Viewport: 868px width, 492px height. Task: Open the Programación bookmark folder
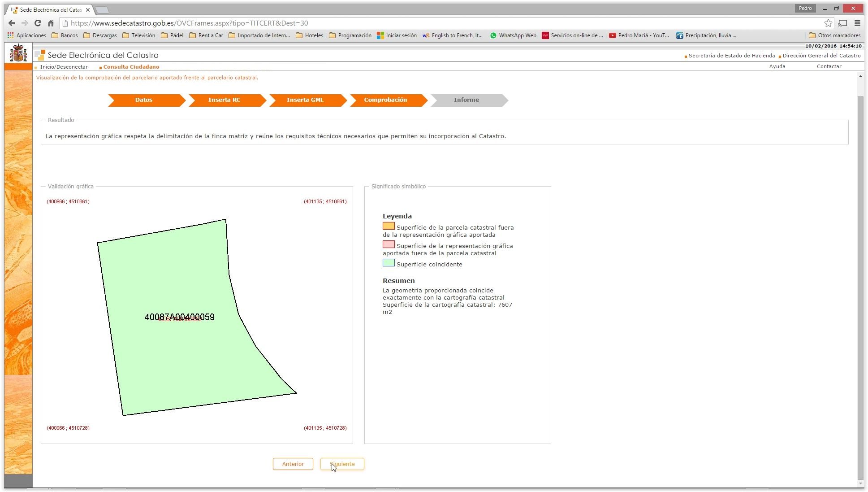[350, 35]
